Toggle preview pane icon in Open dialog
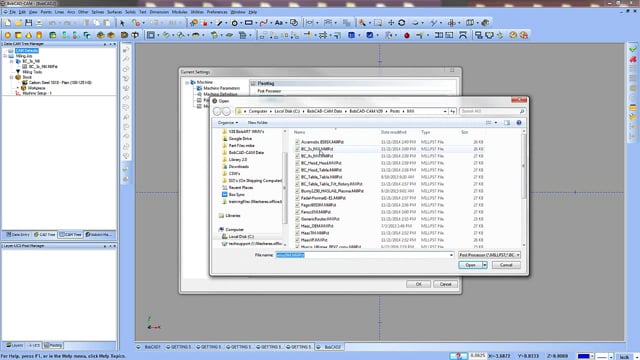Viewport: 640px width, 360px height. [507, 122]
